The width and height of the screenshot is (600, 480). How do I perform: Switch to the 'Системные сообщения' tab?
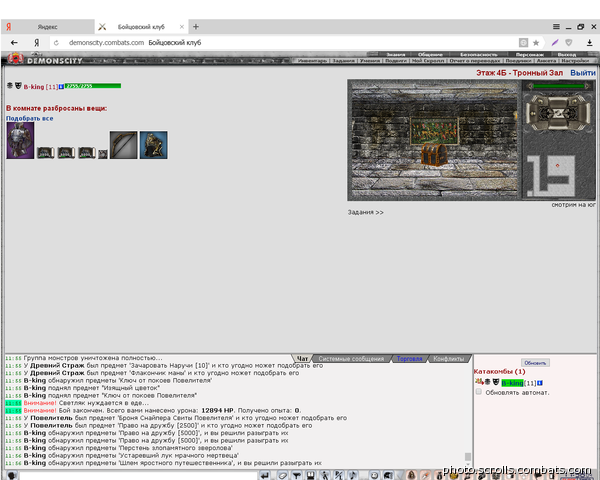point(351,359)
